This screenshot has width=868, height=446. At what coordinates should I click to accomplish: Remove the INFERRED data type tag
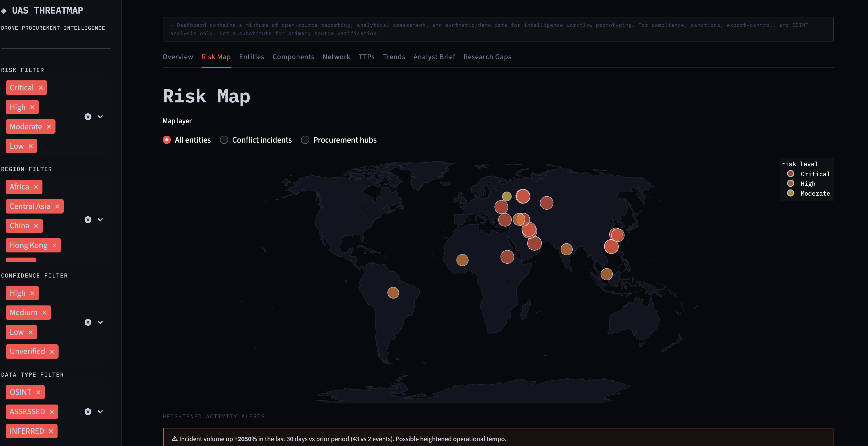coord(51,431)
